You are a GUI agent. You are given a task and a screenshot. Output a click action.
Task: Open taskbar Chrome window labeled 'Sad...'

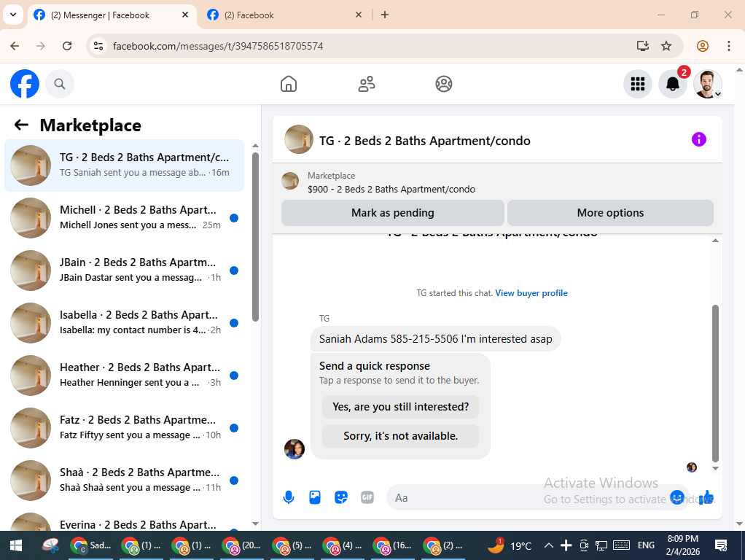pos(90,545)
